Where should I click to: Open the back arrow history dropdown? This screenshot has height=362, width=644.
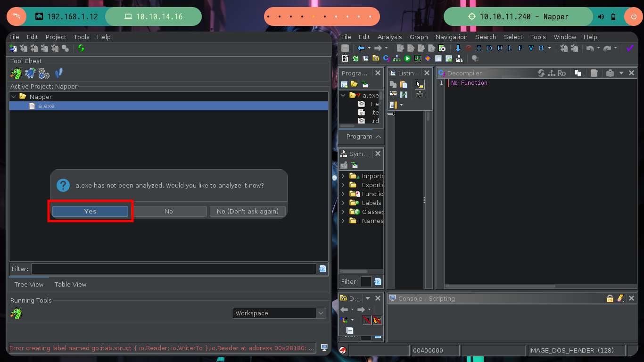[369, 48]
